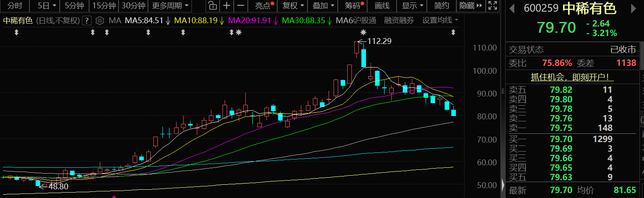Click the 抓住机会，即刻开户 link
Screen dimensions: 644x198
(x=572, y=77)
